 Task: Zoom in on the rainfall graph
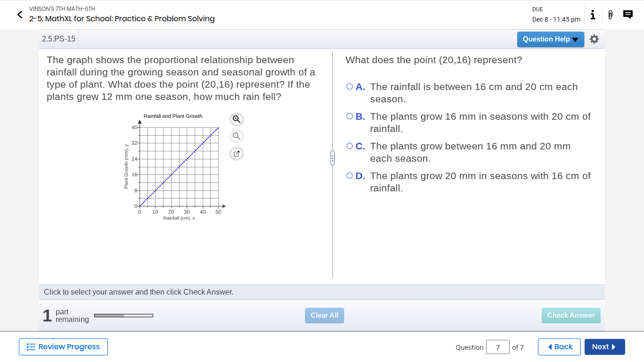coord(237,119)
